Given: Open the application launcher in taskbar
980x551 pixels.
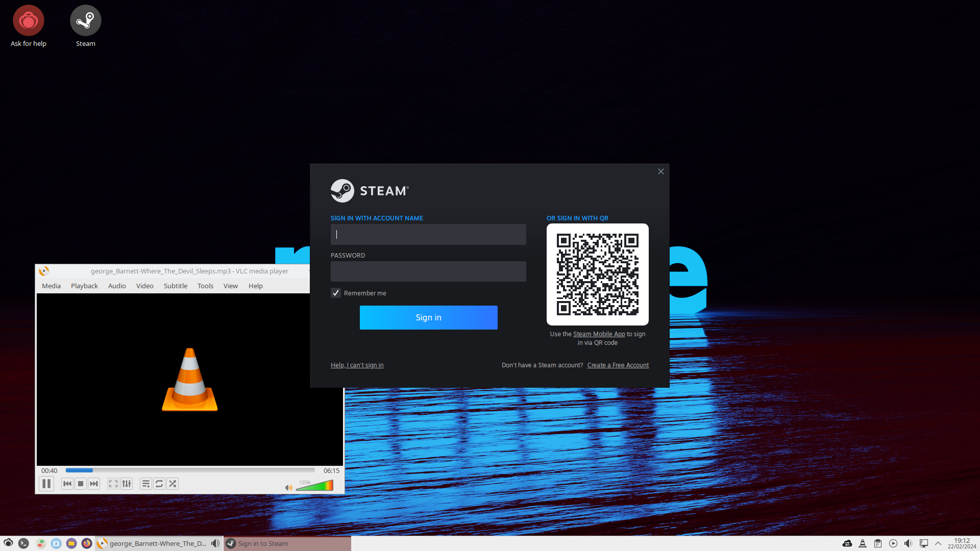Looking at the screenshot, I should click(x=8, y=543).
